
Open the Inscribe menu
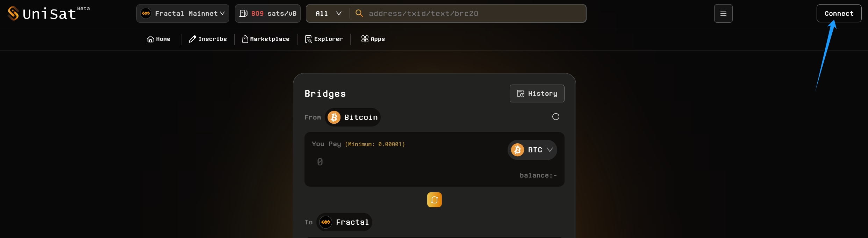208,39
